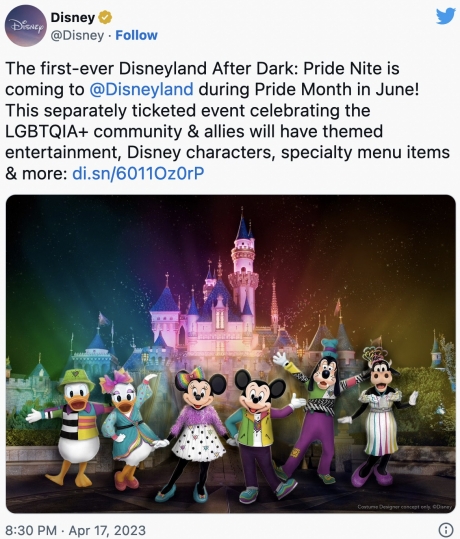Click the Twitter bird logo icon
The height and width of the screenshot is (539, 460).
pyautogui.click(x=446, y=16)
